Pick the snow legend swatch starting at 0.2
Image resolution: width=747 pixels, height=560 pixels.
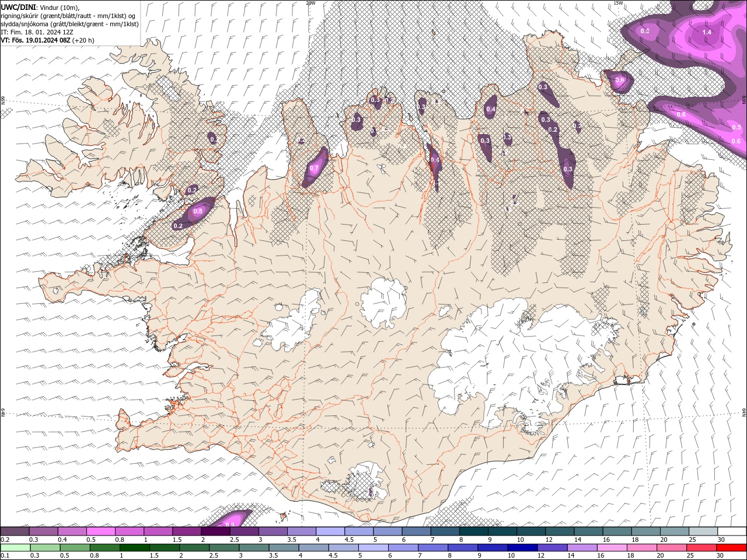(15, 531)
